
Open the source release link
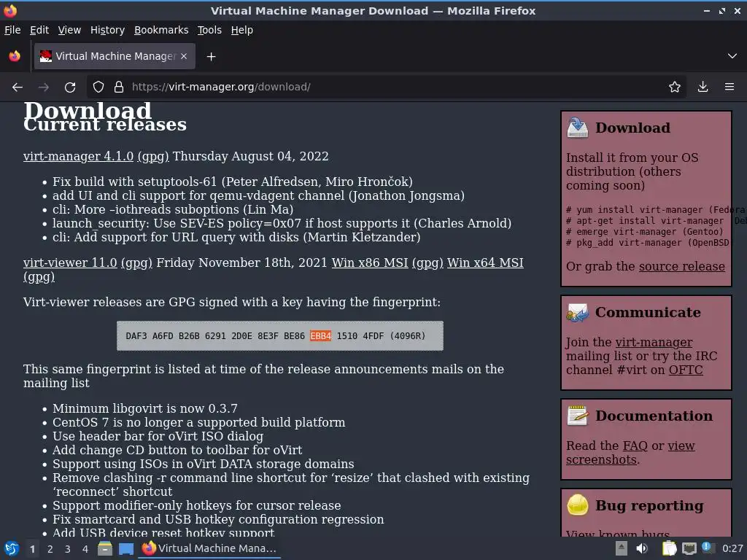click(682, 267)
